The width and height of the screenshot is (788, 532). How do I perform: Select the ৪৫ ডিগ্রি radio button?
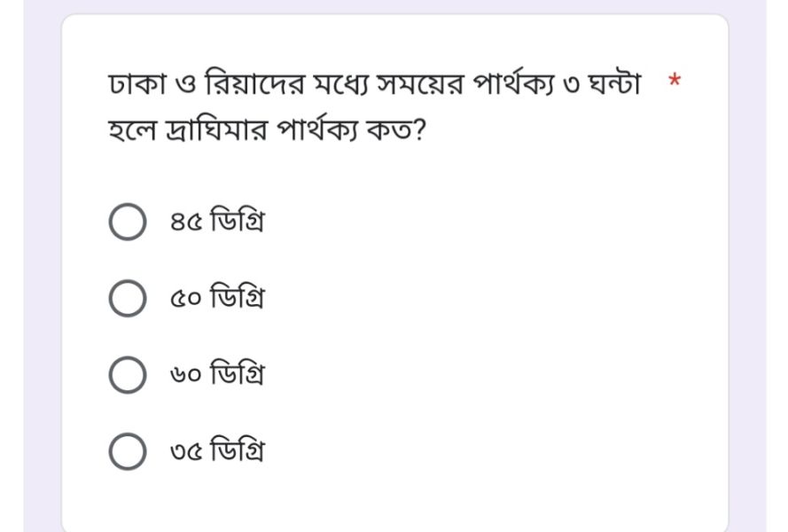coord(128,223)
